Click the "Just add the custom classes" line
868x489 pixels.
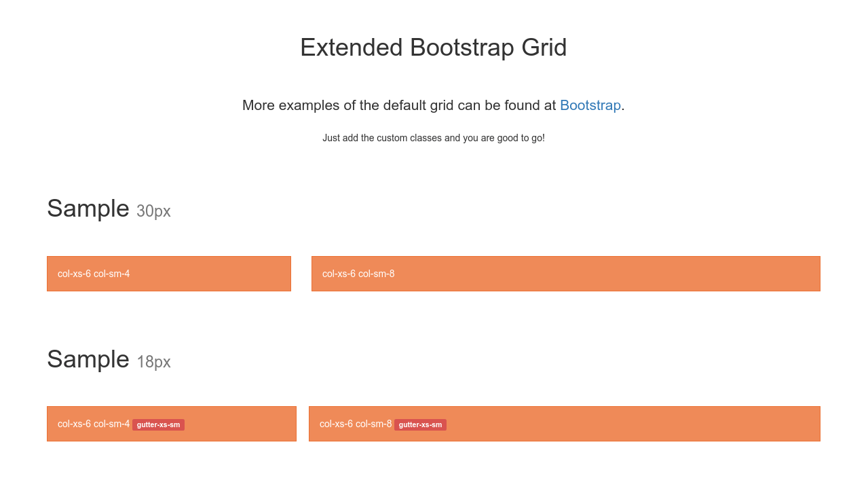(433, 138)
